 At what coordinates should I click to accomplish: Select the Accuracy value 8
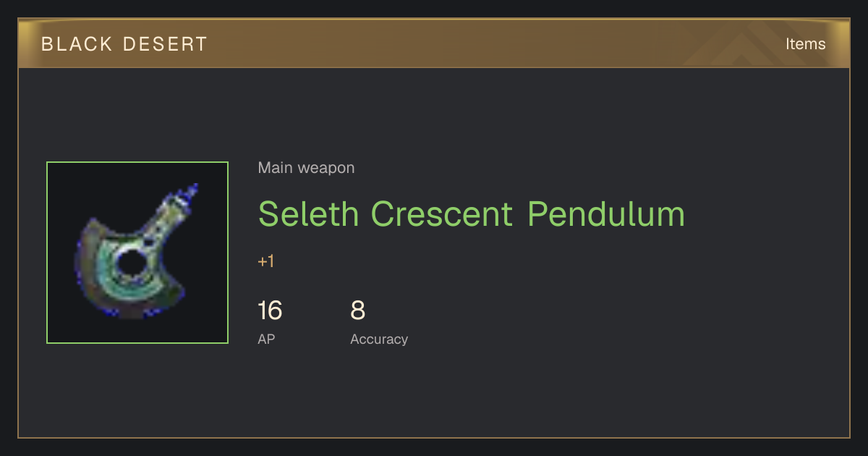point(357,311)
